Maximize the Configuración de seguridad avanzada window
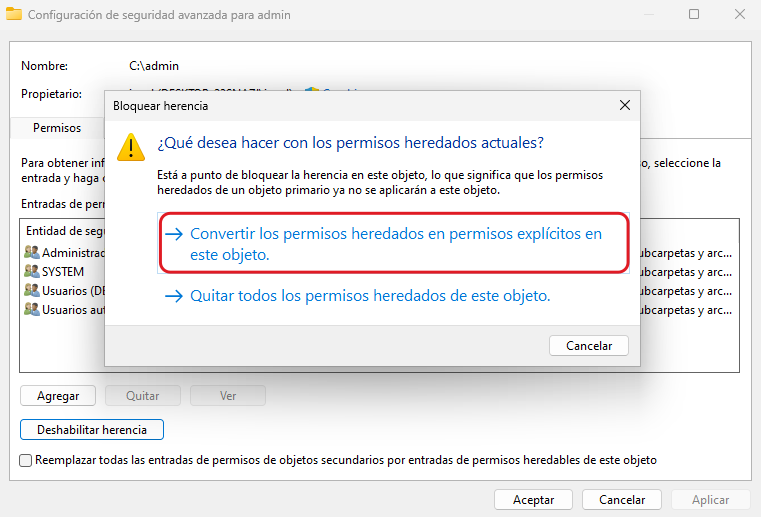This screenshot has height=517, width=761. 694,15
